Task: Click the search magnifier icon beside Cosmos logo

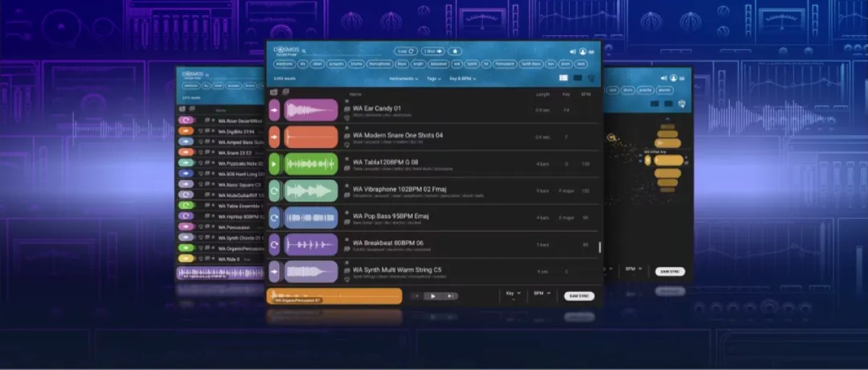Action: (304, 51)
